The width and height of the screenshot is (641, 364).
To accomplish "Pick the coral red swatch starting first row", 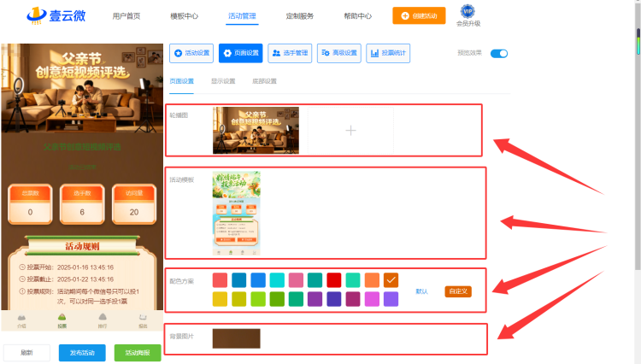I will tap(220, 280).
